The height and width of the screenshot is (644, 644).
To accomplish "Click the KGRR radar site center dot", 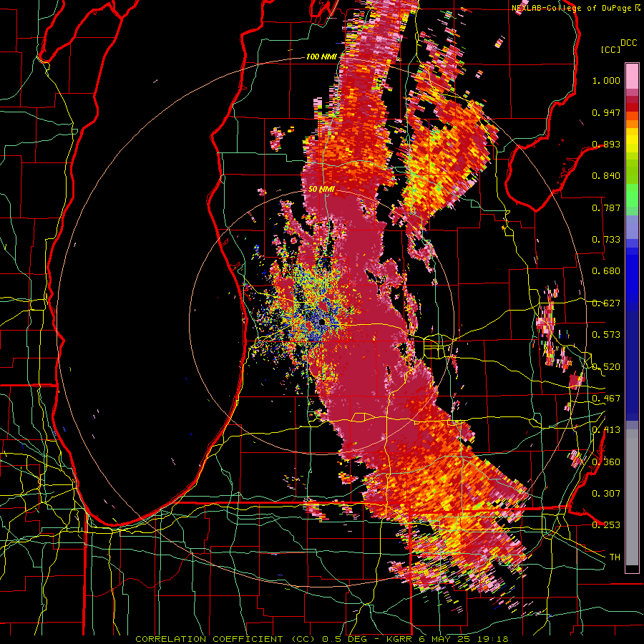I will [x=321, y=323].
